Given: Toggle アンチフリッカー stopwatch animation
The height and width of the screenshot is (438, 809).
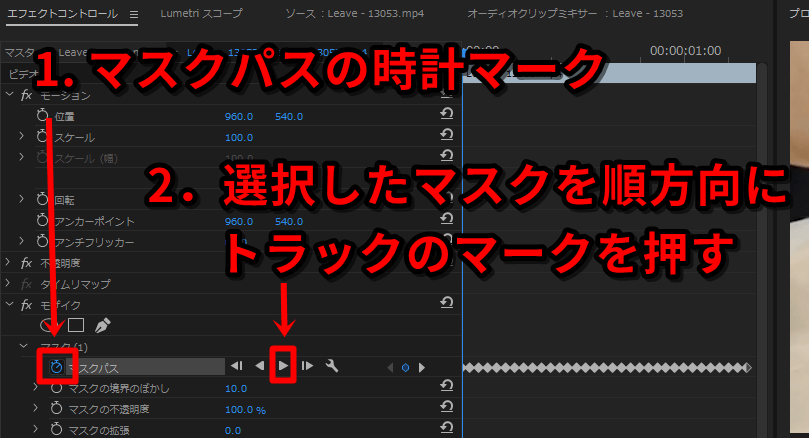Looking at the screenshot, I should (x=42, y=241).
